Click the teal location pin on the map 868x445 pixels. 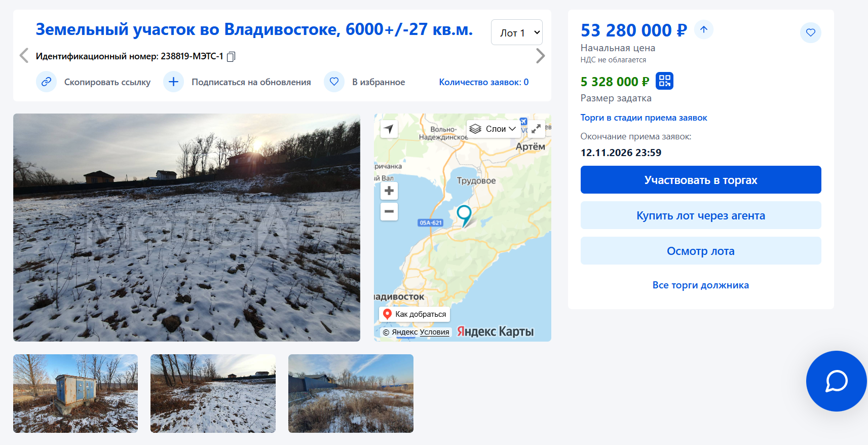pos(464,215)
